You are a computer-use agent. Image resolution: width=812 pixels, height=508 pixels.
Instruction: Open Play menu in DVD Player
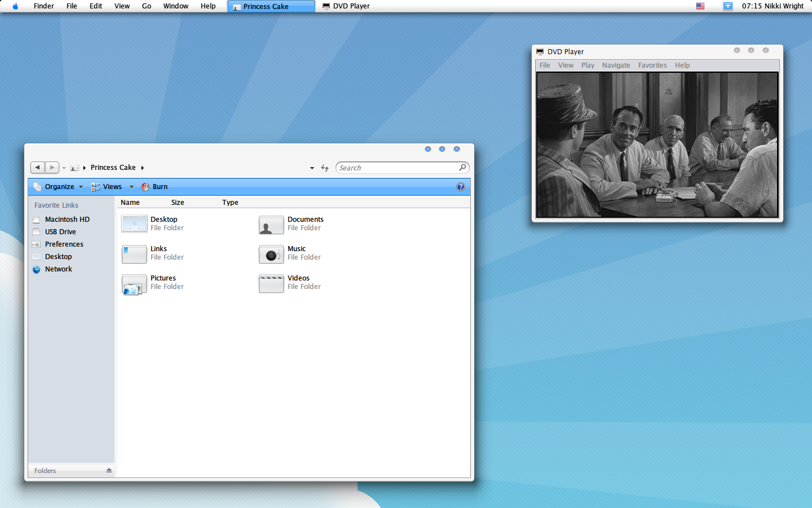click(588, 65)
